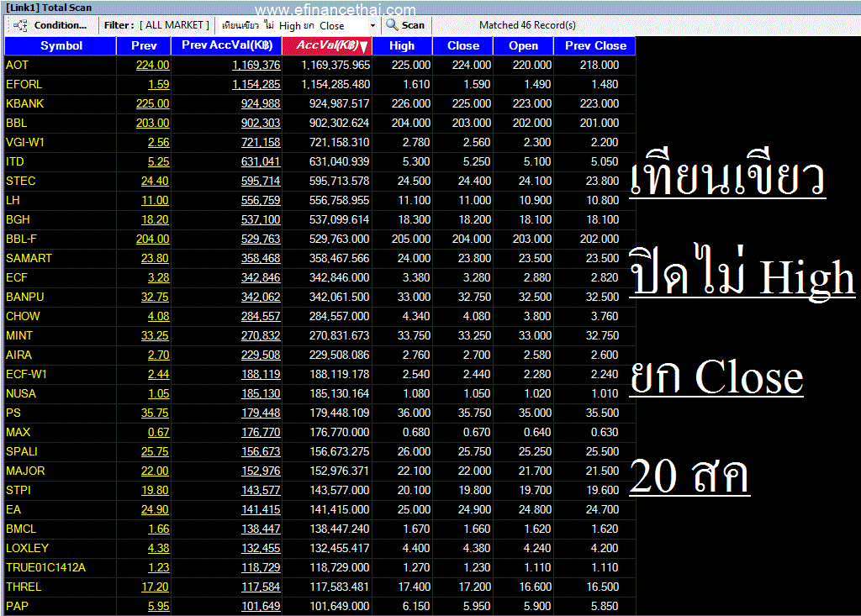Click the PAP High value 6.150
The width and height of the screenshot is (861, 616).
coord(416,606)
